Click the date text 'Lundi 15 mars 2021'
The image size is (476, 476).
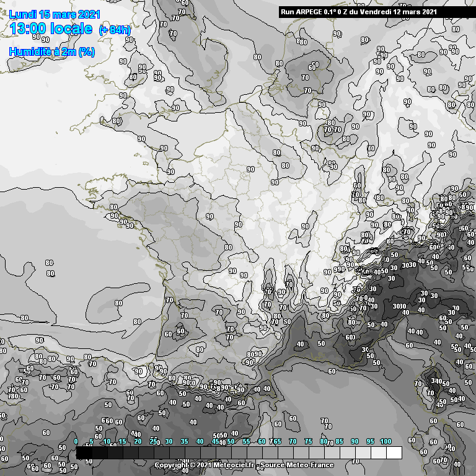(55, 14)
